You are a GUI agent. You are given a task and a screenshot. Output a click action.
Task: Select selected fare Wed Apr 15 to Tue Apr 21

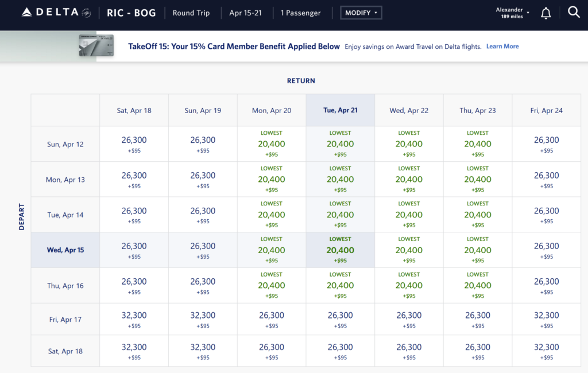(x=340, y=250)
